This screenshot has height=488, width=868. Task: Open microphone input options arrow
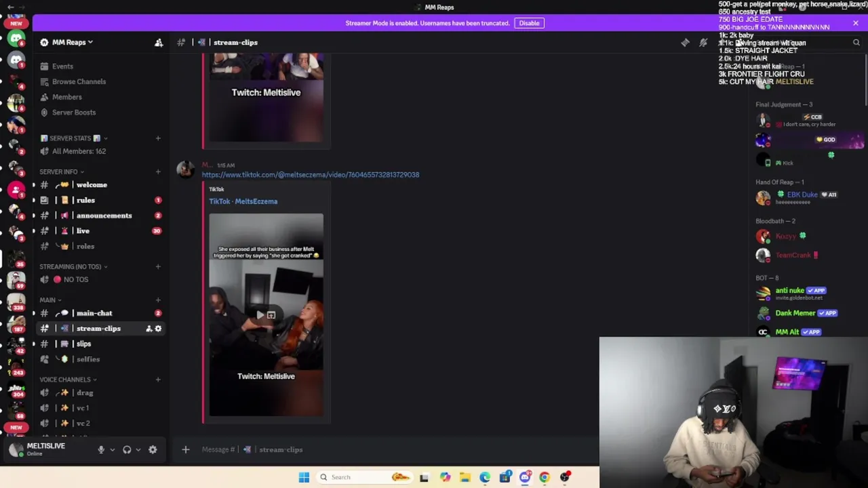[113, 449]
